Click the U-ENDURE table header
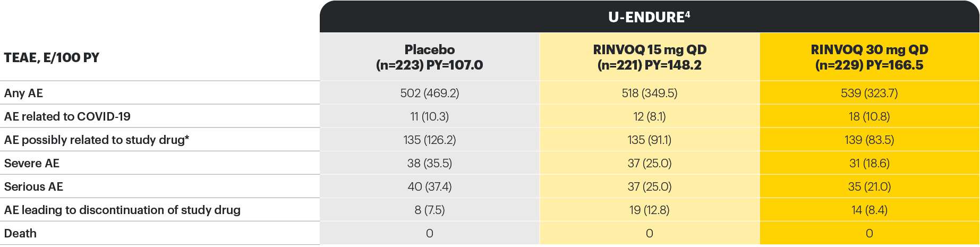 tap(649, 17)
